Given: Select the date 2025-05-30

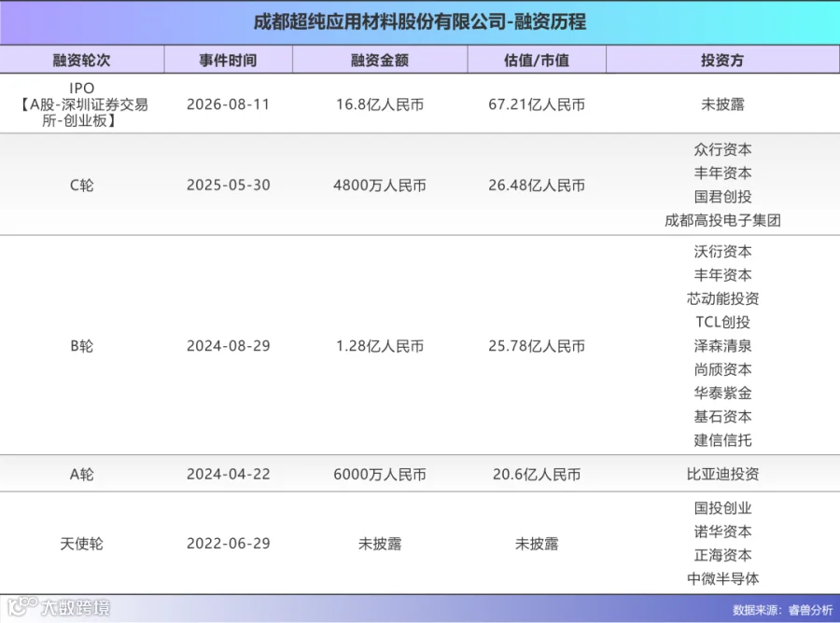Looking at the screenshot, I should [x=229, y=186].
